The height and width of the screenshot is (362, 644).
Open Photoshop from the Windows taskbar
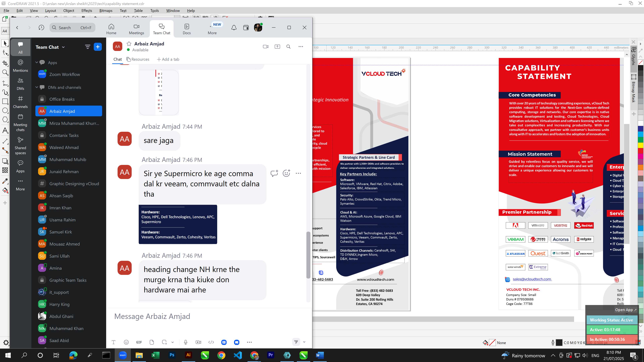click(172, 355)
